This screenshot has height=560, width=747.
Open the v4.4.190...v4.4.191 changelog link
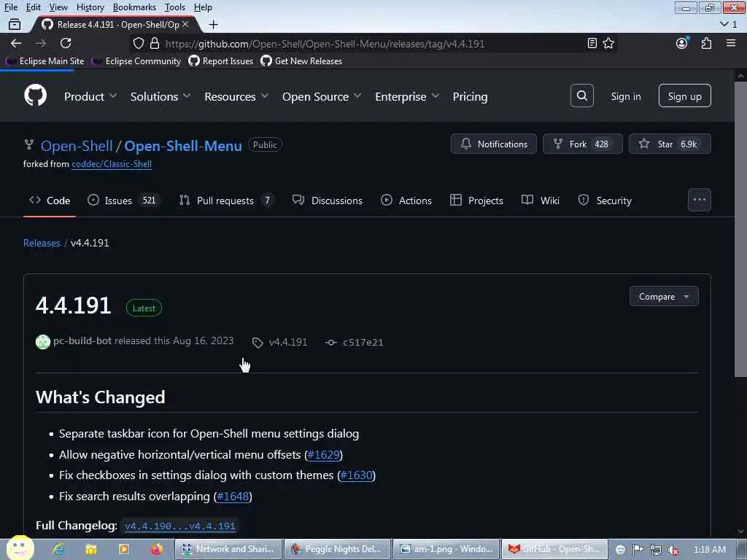[x=179, y=526]
